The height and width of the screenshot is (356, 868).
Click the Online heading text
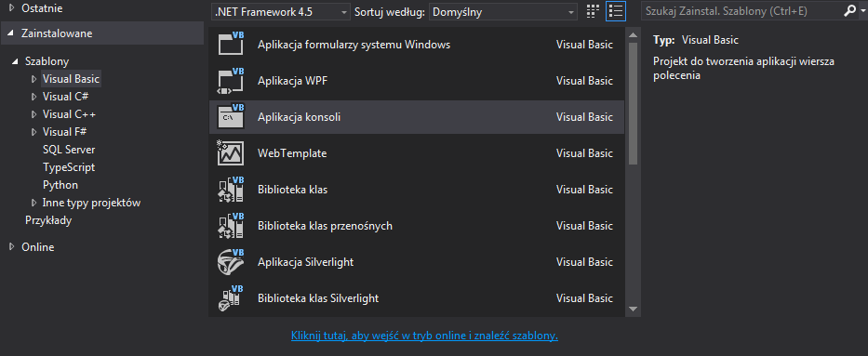pyautogui.click(x=37, y=247)
